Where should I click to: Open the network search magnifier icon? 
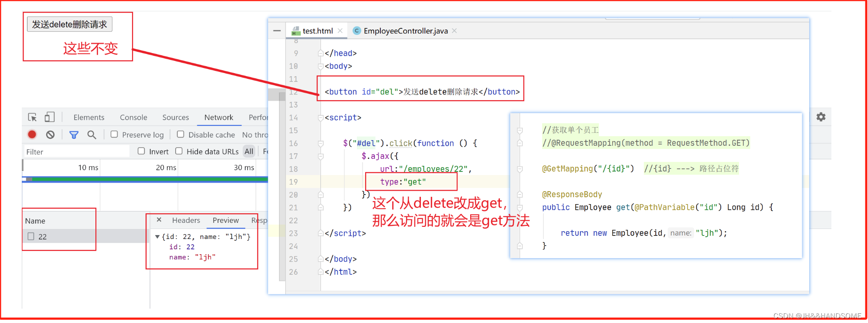click(92, 135)
